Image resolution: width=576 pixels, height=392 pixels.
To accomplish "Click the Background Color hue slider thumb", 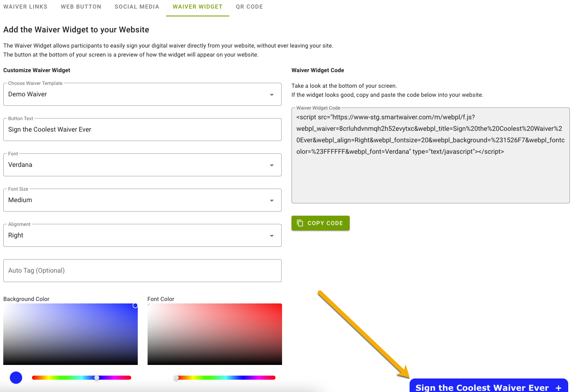I will (97, 378).
